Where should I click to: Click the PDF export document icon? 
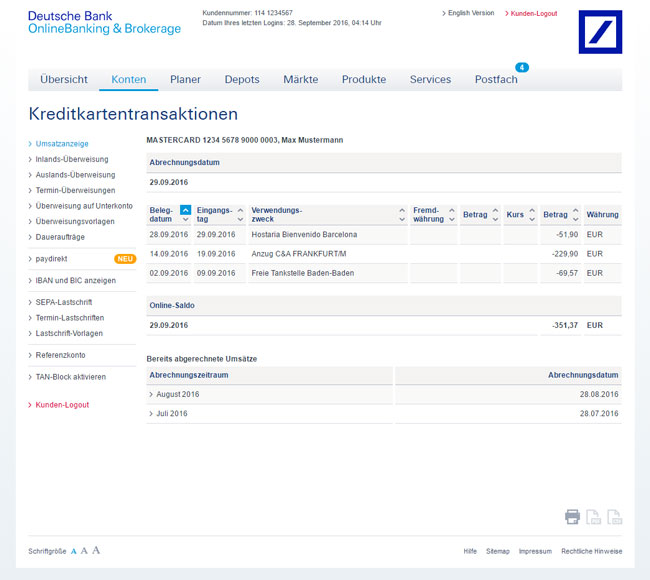tap(594, 517)
